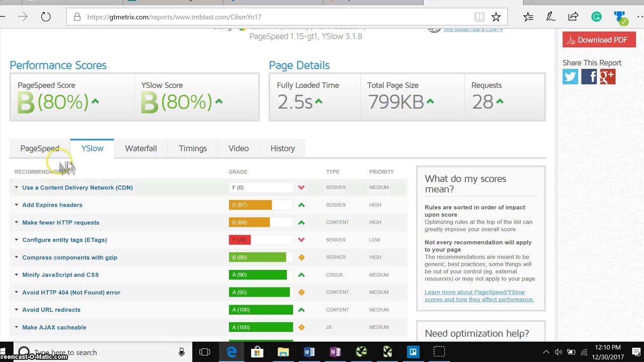Viewport: 644px width, 362px height.
Task: Show hidden system tray icons
Action: point(546,352)
